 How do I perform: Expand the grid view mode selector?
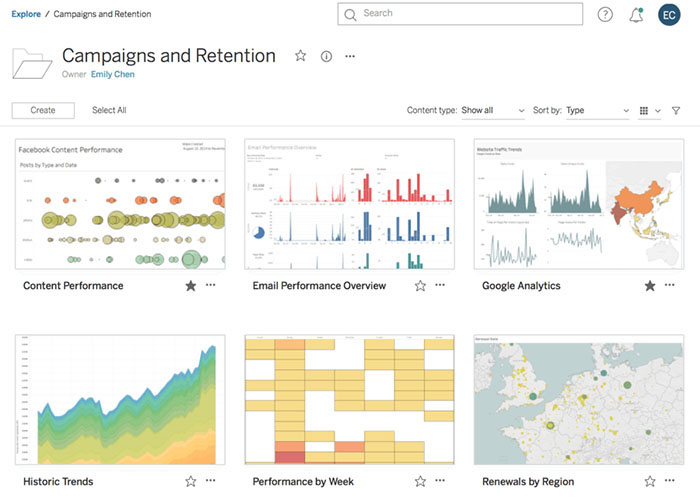[650, 111]
